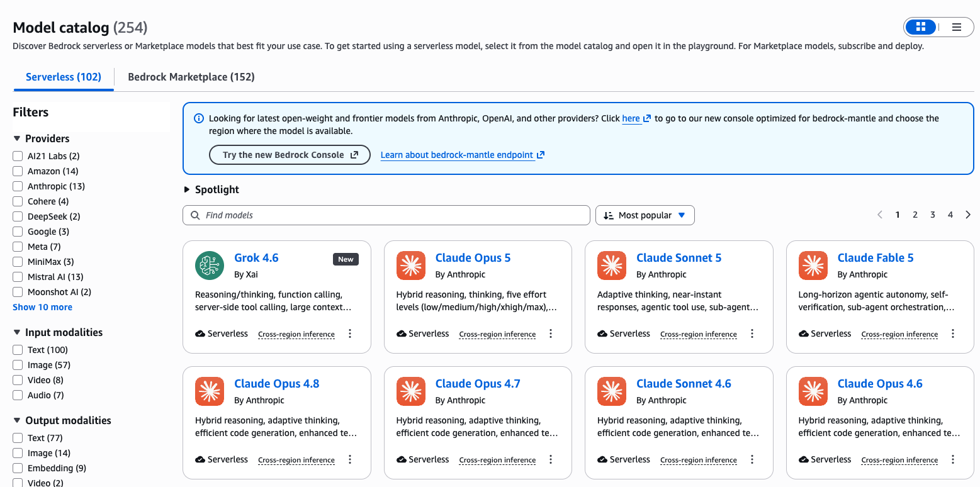This screenshot has height=487, width=980.
Task: Open the Claude Opus 5 card options menu
Action: [x=551, y=334]
